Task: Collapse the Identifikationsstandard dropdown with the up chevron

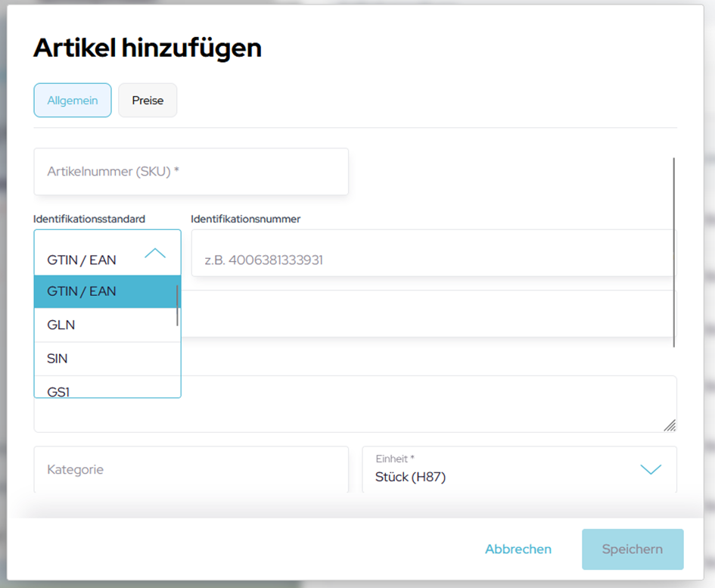Action: coord(155,254)
